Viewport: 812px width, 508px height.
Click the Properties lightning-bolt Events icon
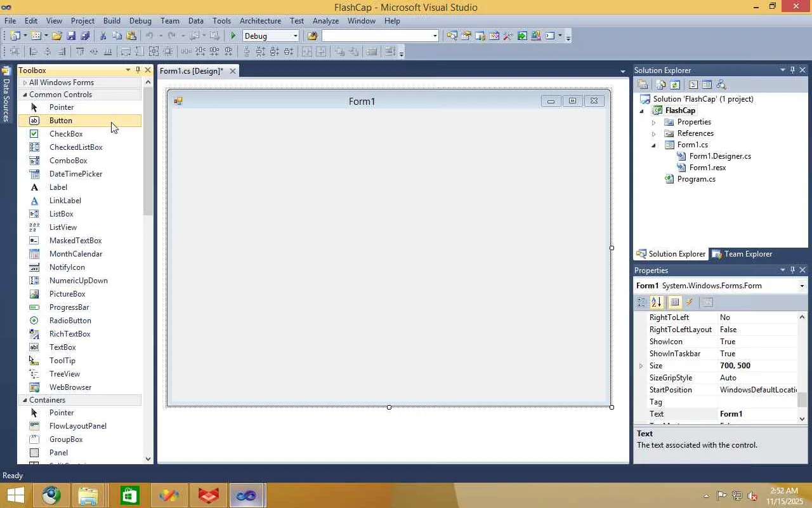pos(690,302)
